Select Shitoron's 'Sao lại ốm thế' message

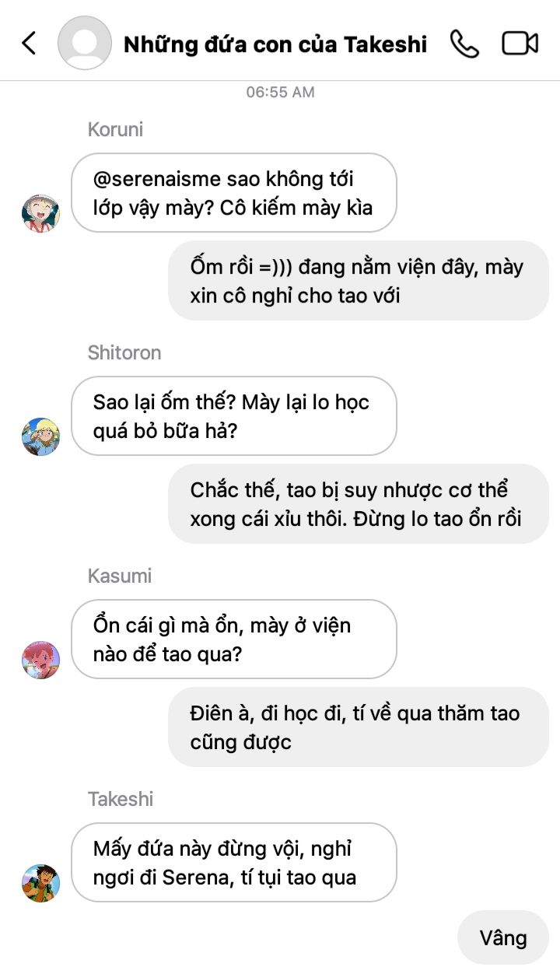[234, 416]
